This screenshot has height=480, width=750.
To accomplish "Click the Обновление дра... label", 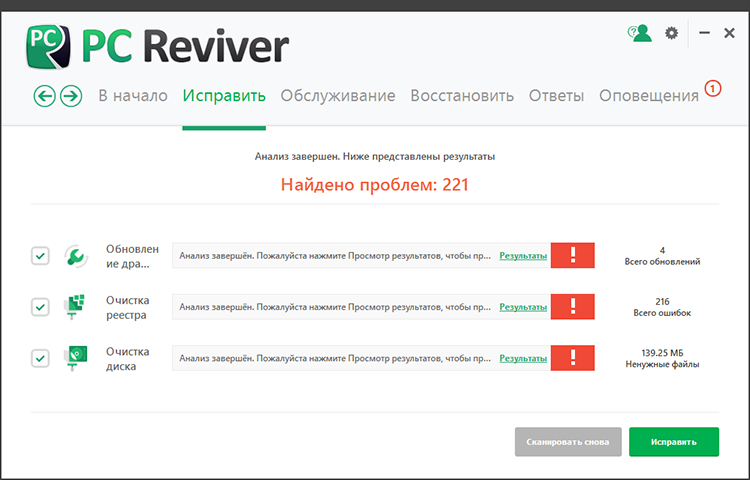I will [132, 256].
